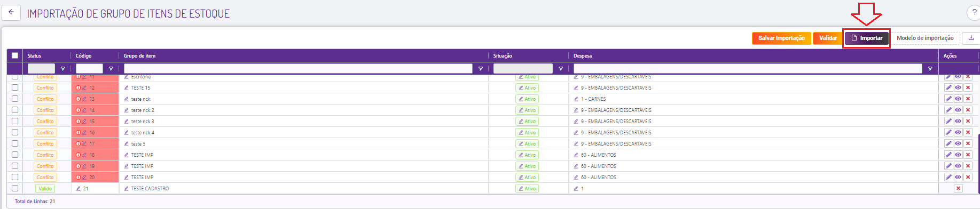The height and width of the screenshot is (209, 980).
Task: Remove row 14 using the red X
Action: 968,110
